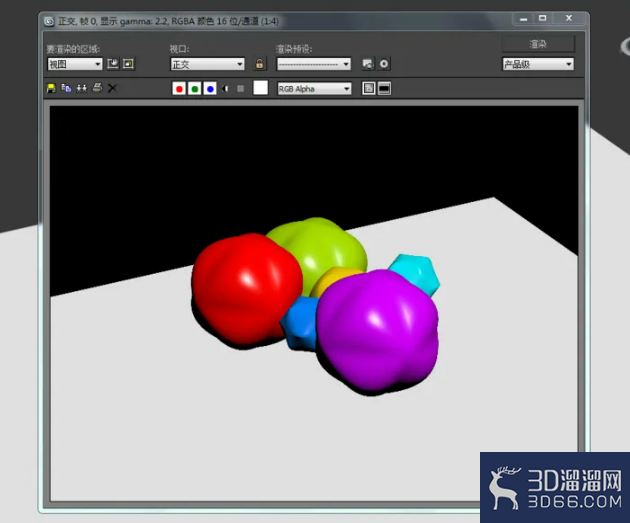Click the Edit Region icon
Image resolution: width=630 pixels, height=523 pixels.
point(113,64)
